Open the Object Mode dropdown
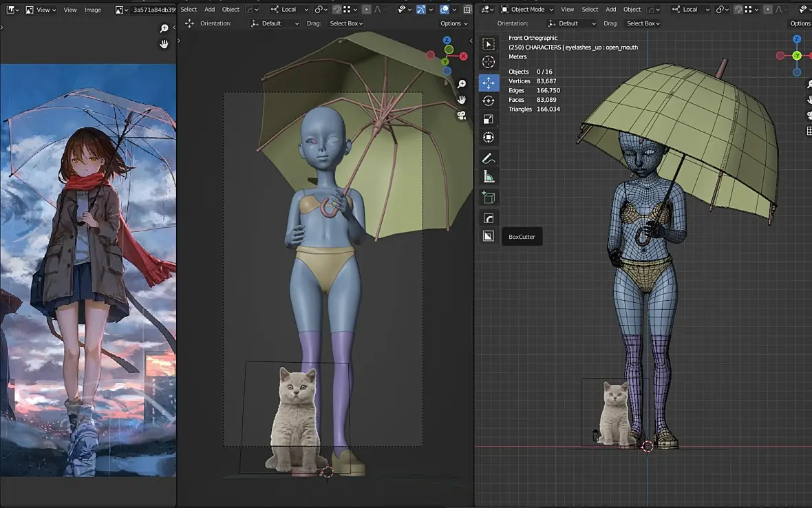The height and width of the screenshot is (508, 812). pyautogui.click(x=527, y=10)
